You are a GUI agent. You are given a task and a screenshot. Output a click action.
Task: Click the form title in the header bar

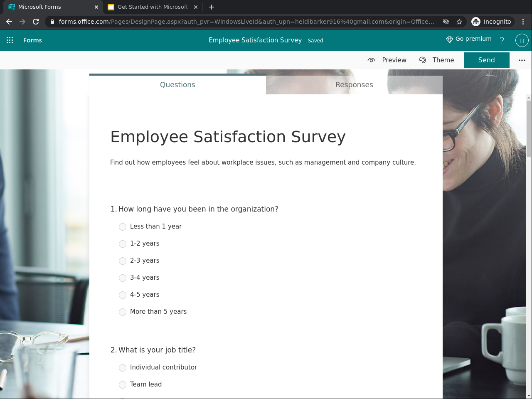255,40
